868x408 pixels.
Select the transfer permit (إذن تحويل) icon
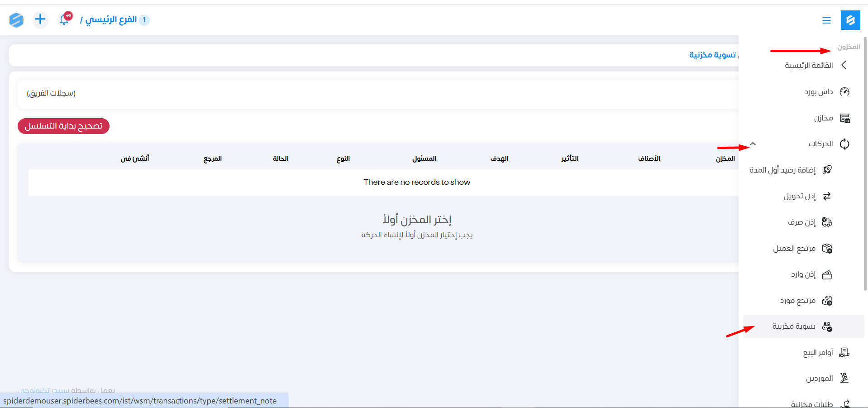click(x=827, y=196)
